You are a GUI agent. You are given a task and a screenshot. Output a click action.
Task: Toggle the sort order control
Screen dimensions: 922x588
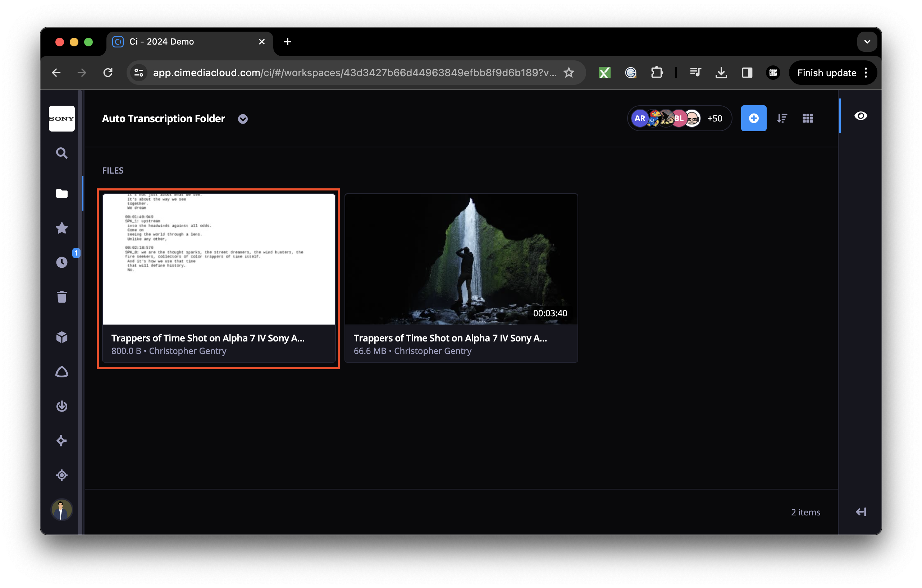click(x=782, y=118)
